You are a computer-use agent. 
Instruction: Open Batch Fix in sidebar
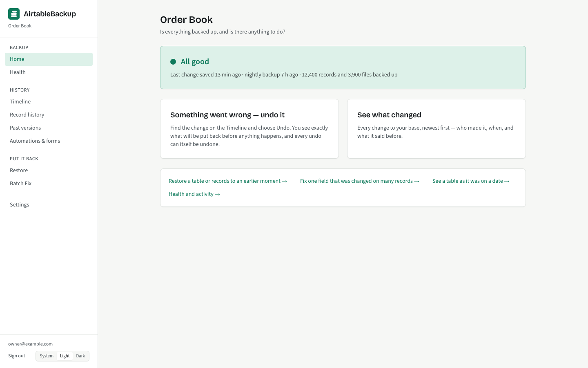(49, 184)
